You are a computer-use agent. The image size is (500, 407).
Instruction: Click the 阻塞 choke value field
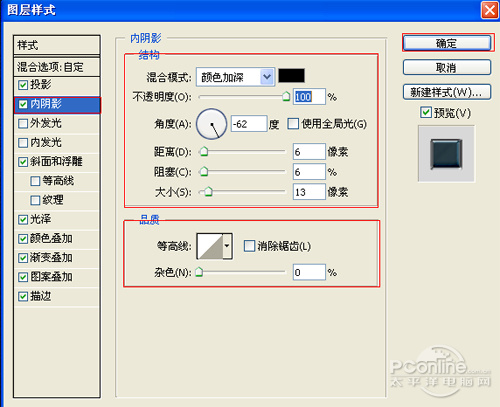309,172
